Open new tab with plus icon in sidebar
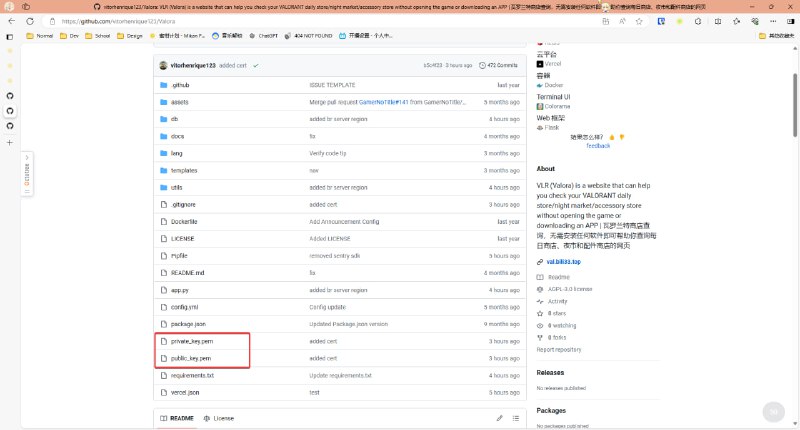The image size is (800, 430). coord(10,142)
